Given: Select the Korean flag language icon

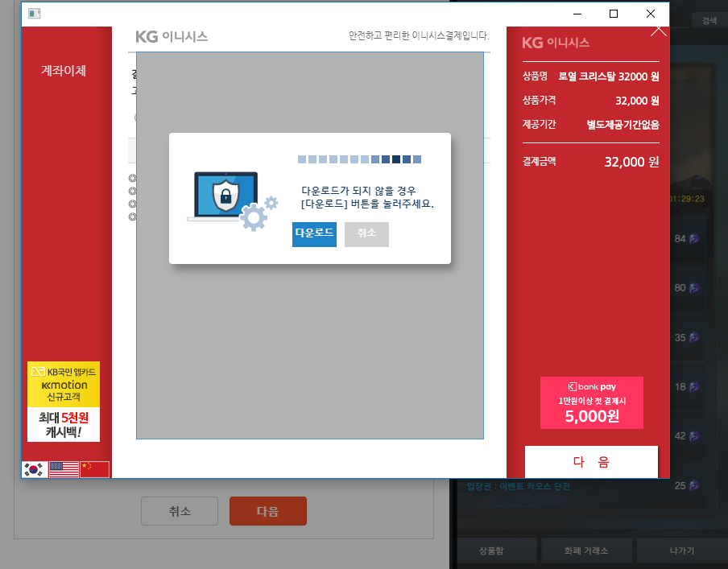Looking at the screenshot, I should [35, 470].
